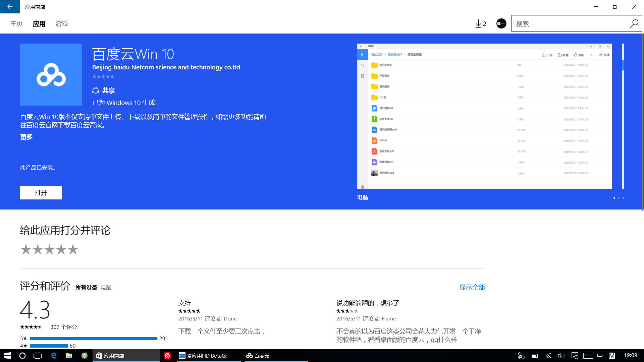Screen dimensions: 644x362
Task: Open File Explorer from taskbar
Action: [69, 356]
